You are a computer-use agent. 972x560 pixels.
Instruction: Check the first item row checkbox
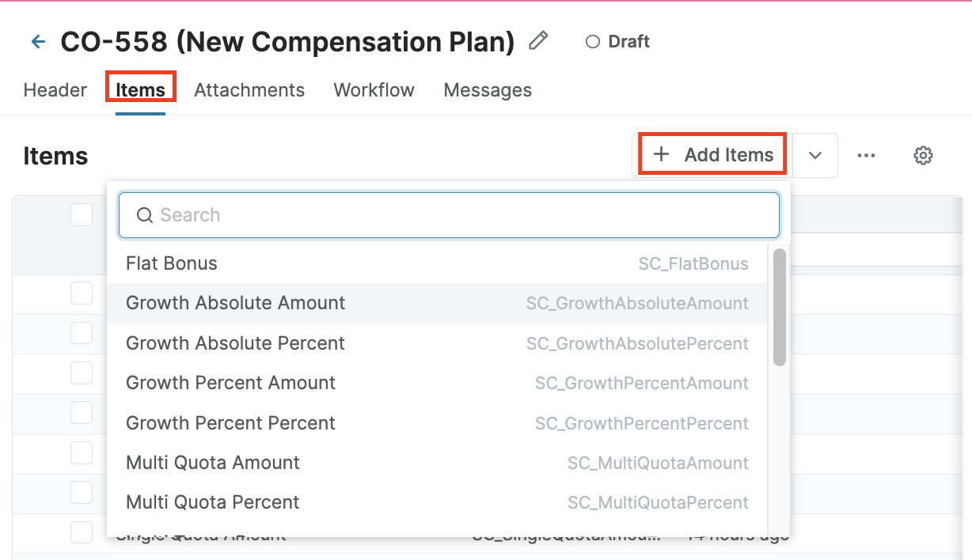(82, 293)
